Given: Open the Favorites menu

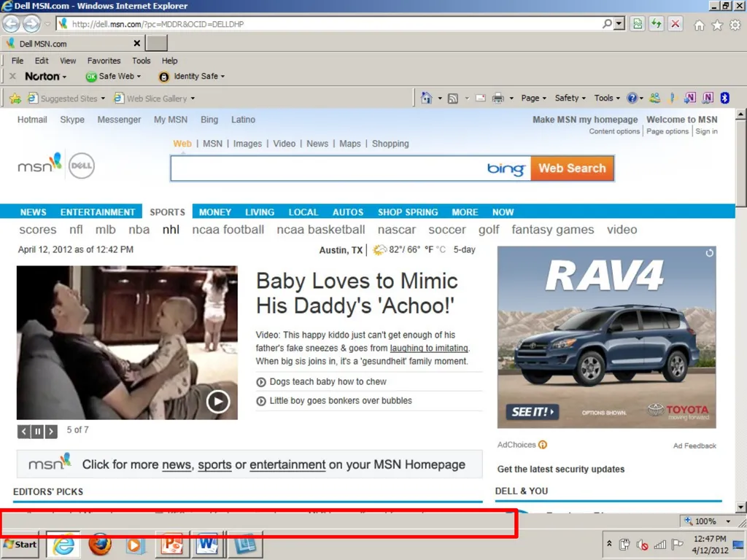Looking at the screenshot, I should pos(104,61).
